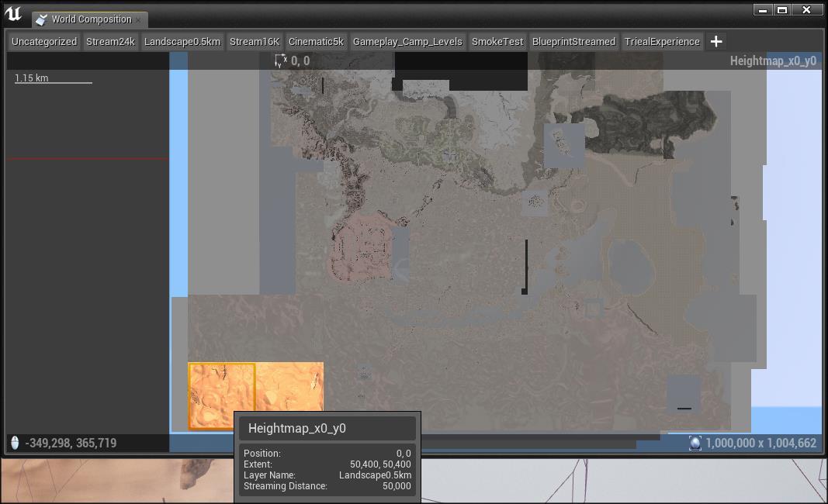
Task: Toggle the Landscape0.5km layer filter
Action: tap(182, 42)
